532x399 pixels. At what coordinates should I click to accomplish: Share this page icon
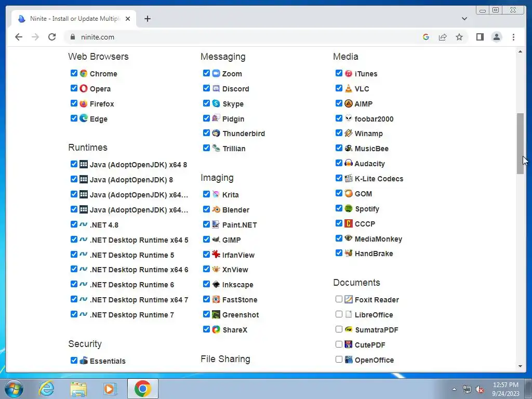pyautogui.click(x=443, y=37)
